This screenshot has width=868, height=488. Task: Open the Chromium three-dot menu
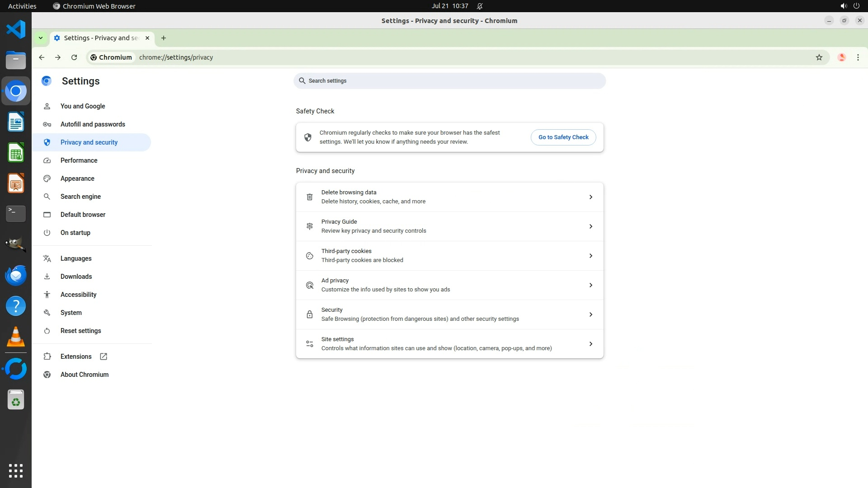[858, 57]
